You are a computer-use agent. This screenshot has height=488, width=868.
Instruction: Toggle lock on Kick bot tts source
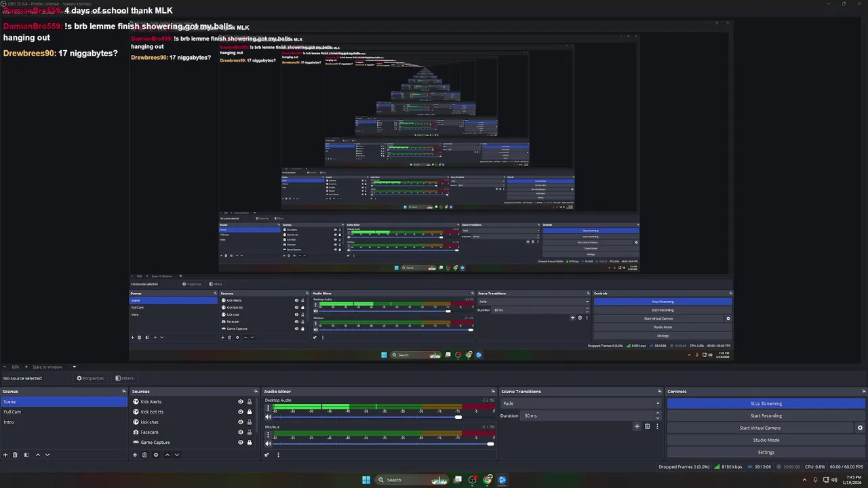(249, 412)
